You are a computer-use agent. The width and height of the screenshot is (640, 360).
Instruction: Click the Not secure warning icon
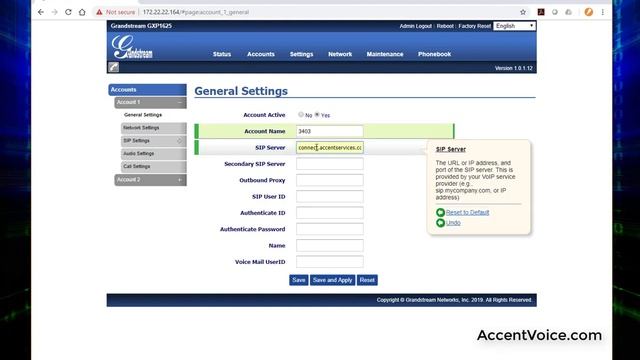pyautogui.click(x=99, y=12)
